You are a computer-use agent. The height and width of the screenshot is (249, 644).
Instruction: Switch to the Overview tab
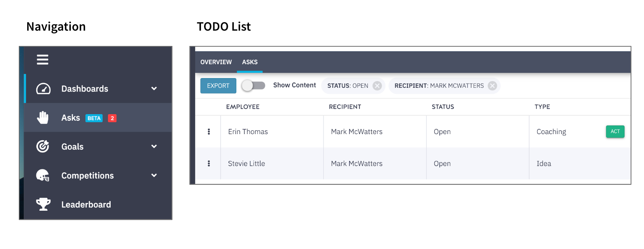point(216,62)
